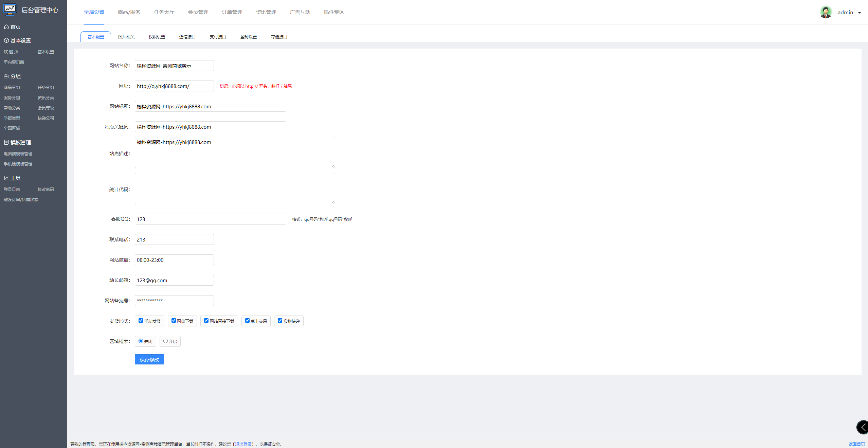Image resolution: width=868 pixels, height=448 pixels.
Task: Click the empty 统计代码 text area
Action: (x=235, y=189)
